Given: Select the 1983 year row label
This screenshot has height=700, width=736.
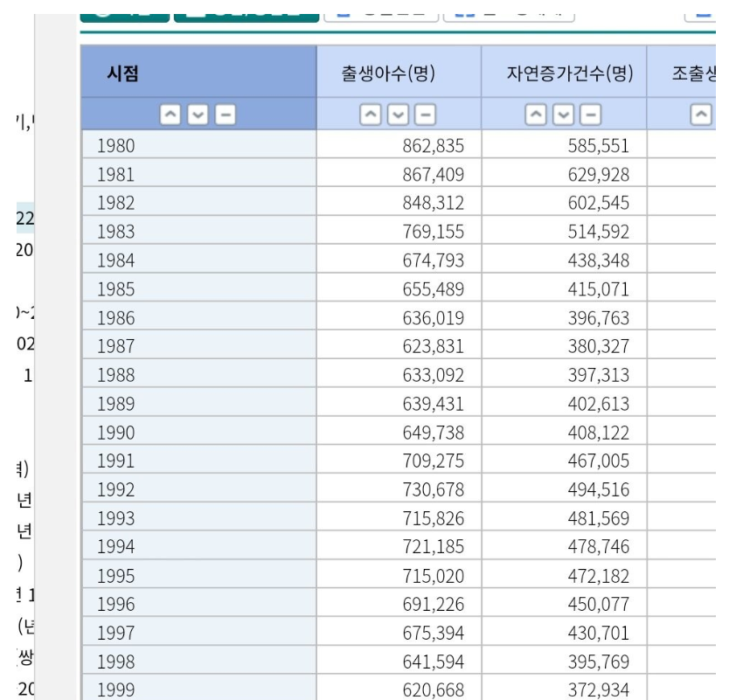Looking at the screenshot, I should pyautogui.click(x=116, y=232).
